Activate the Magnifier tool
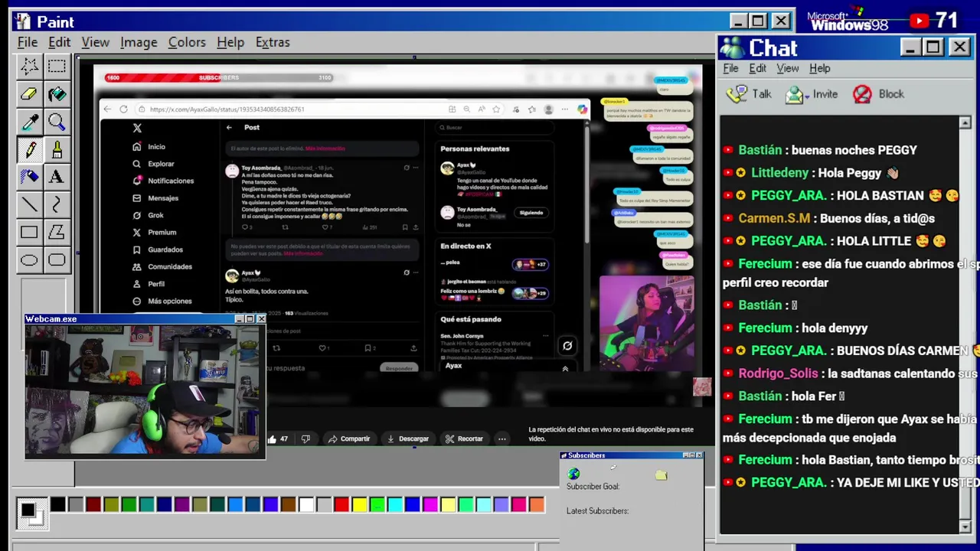The image size is (980, 551). pyautogui.click(x=57, y=122)
